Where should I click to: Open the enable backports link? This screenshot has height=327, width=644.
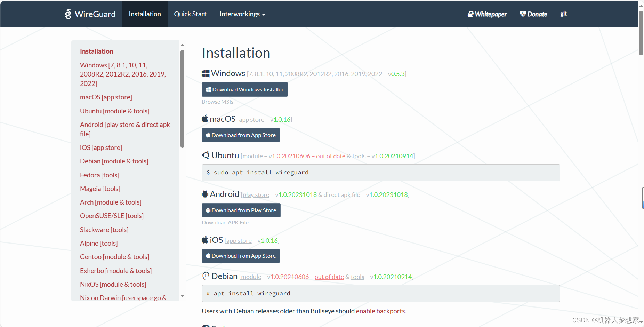point(380,311)
